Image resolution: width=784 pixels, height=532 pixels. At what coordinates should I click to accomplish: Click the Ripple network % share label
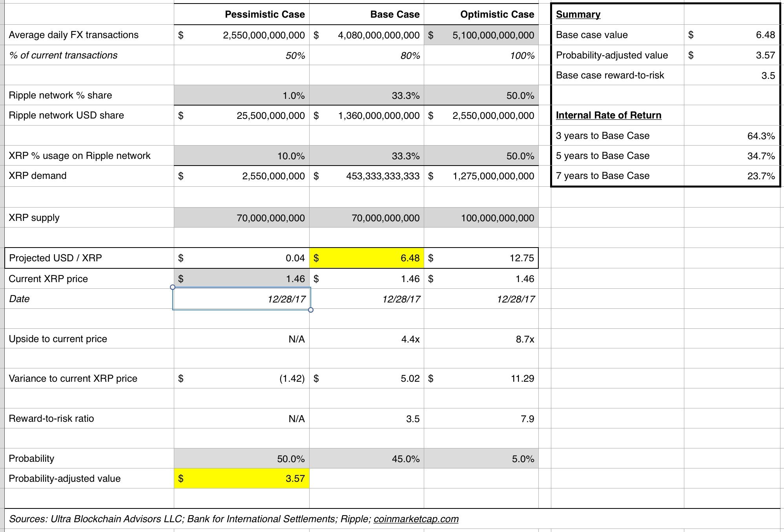60,95
